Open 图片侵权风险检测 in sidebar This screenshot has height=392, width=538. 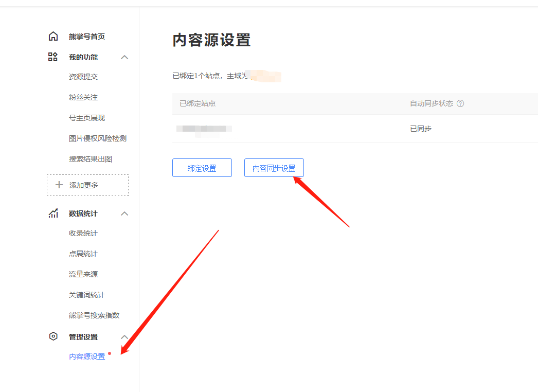98,138
